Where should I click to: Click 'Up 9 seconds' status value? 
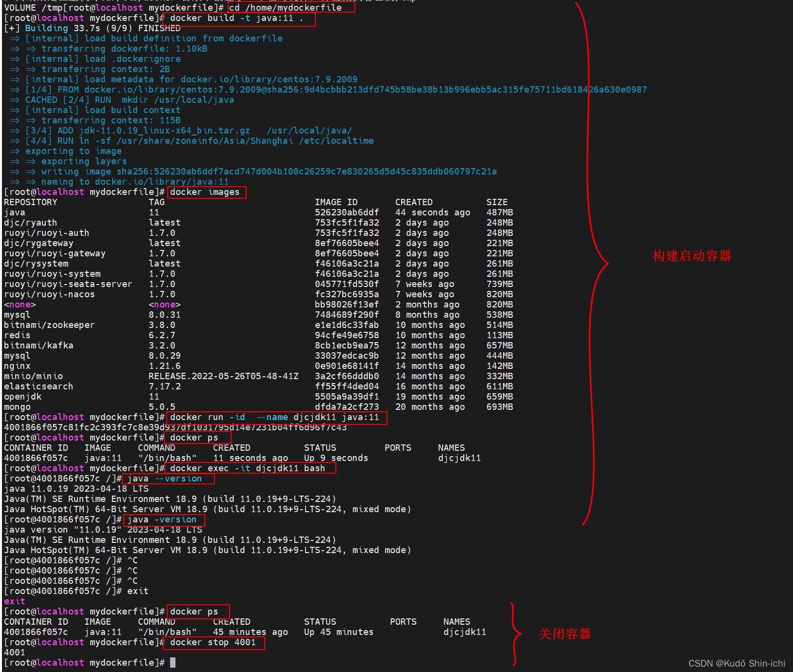tap(336, 458)
